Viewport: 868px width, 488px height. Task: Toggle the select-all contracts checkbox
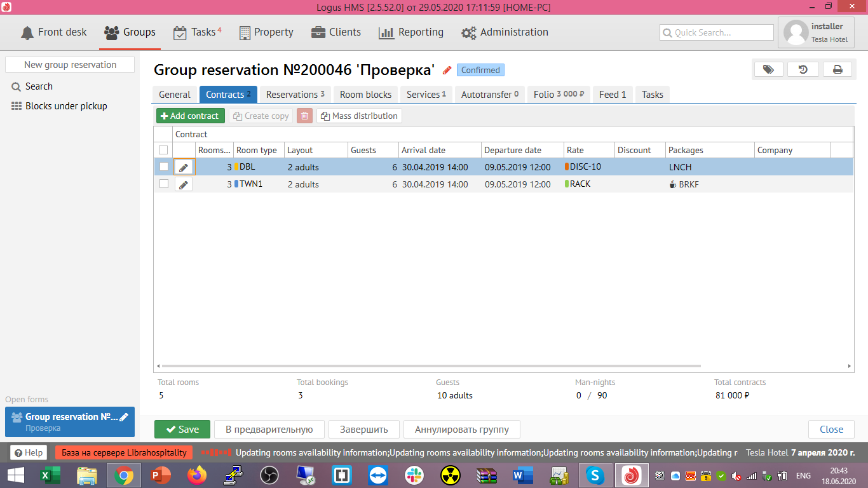[x=163, y=150]
